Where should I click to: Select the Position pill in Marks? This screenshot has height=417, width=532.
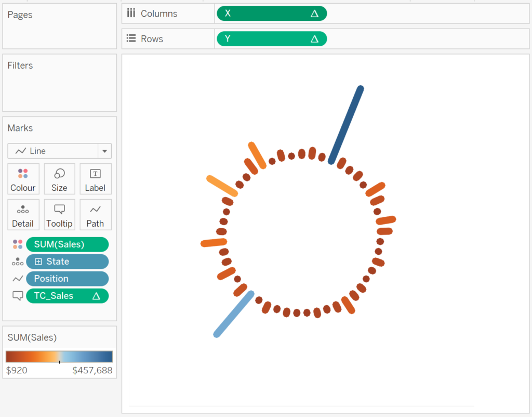click(x=68, y=279)
